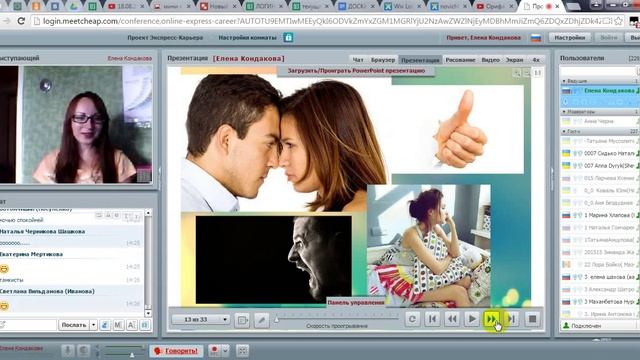Click the Russian flag language icon
The image size is (640, 360).
point(536,38)
